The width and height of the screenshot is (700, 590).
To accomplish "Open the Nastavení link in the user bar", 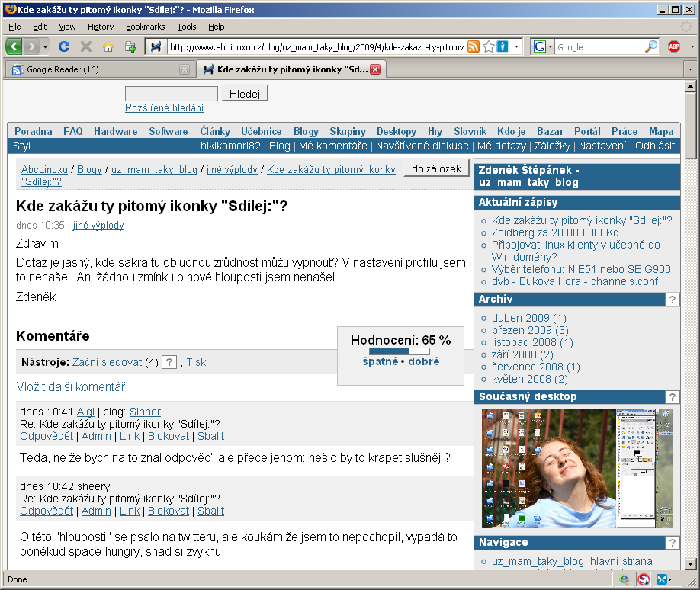I will coord(602,146).
